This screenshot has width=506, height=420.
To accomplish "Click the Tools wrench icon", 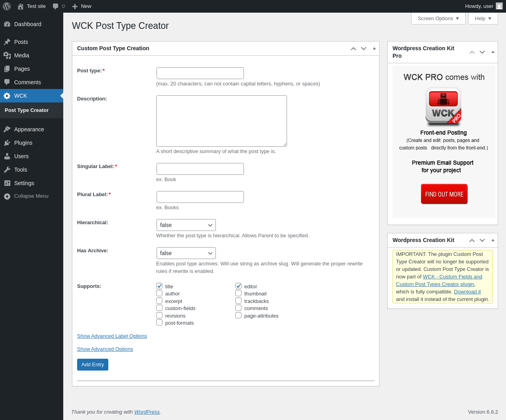I will click(7, 170).
